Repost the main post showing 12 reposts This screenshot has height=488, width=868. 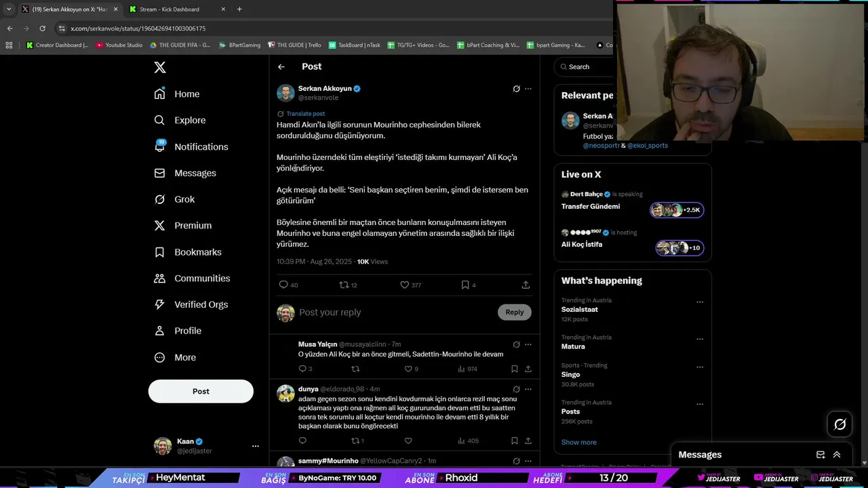coord(344,285)
